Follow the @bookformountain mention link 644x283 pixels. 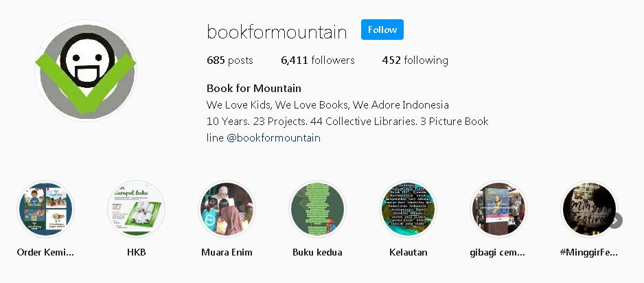(273, 137)
